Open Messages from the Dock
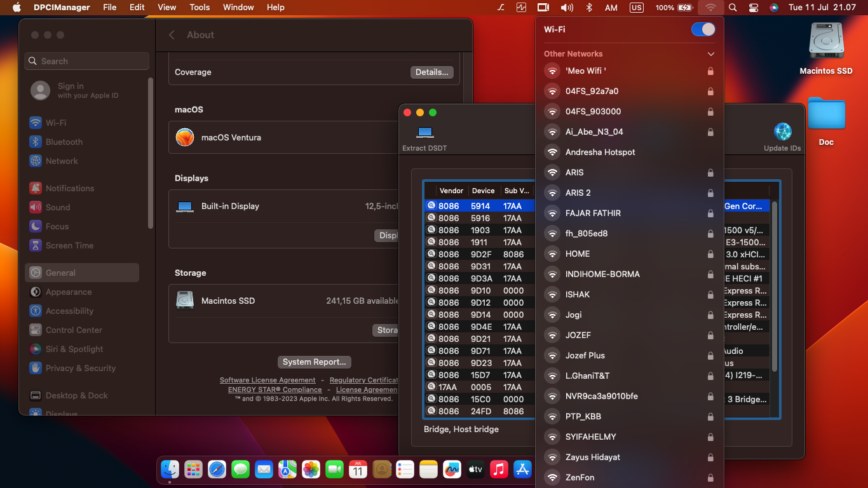 tap(240, 470)
